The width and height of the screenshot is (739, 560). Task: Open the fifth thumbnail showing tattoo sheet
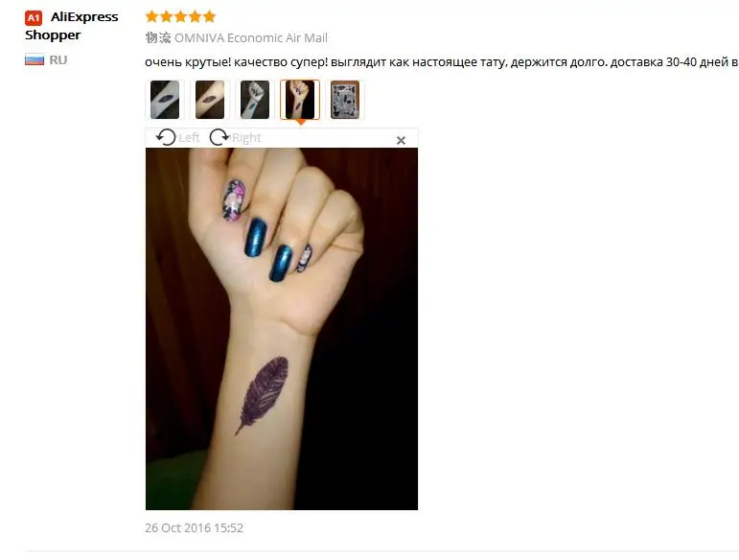click(345, 100)
